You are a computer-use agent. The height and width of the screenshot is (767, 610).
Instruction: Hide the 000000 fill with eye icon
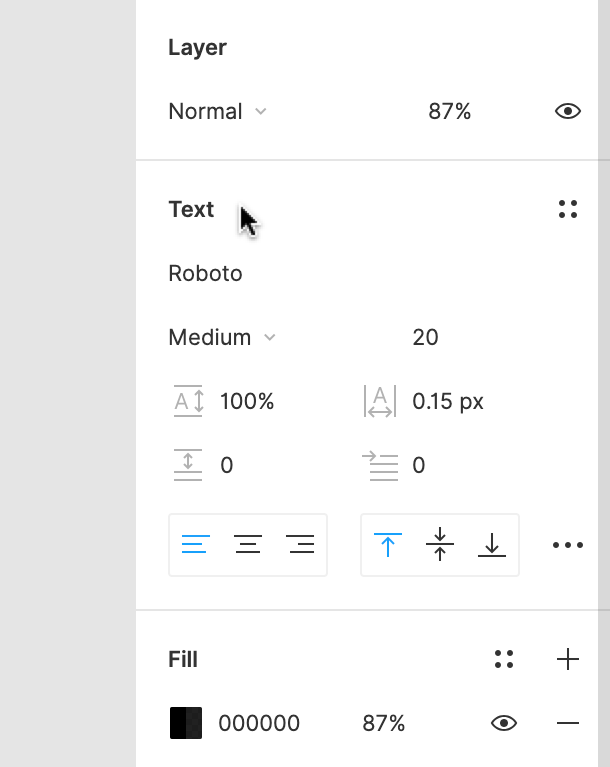point(504,723)
